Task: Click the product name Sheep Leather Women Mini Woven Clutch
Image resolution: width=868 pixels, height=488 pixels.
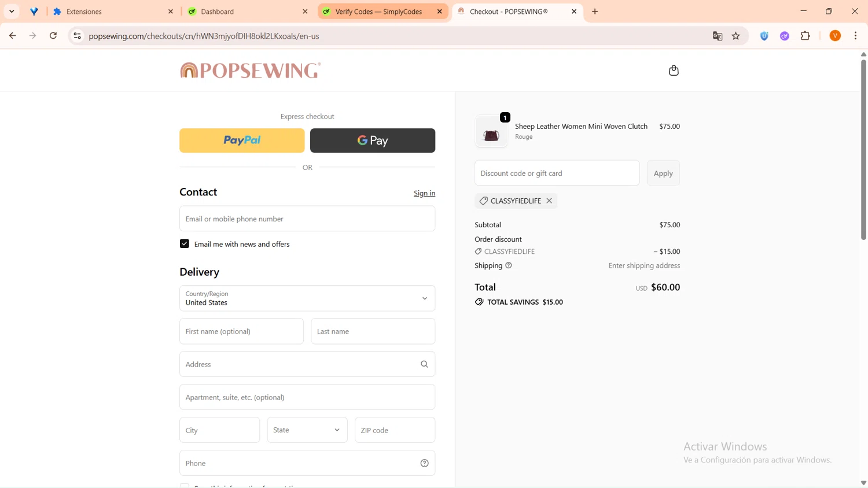Action: (x=581, y=126)
